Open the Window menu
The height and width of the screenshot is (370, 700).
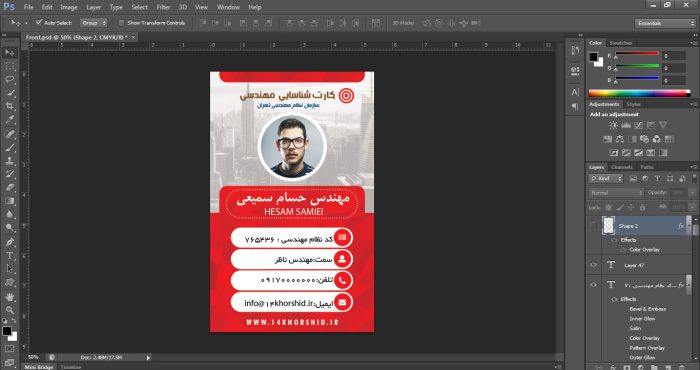click(228, 7)
